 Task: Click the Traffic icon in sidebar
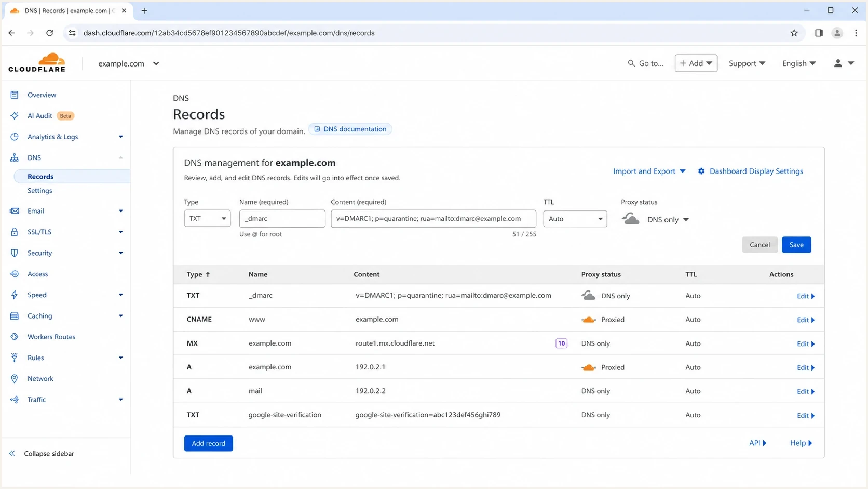tap(15, 400)
